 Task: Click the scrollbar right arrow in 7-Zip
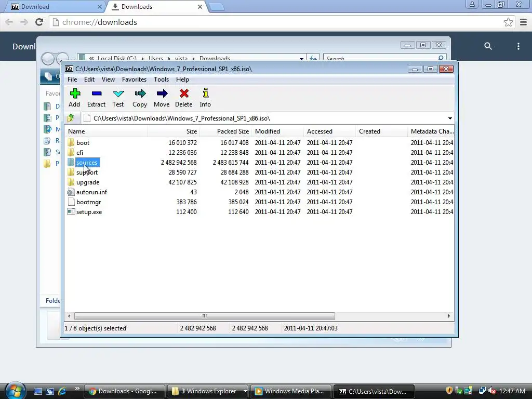click(449, 316)
